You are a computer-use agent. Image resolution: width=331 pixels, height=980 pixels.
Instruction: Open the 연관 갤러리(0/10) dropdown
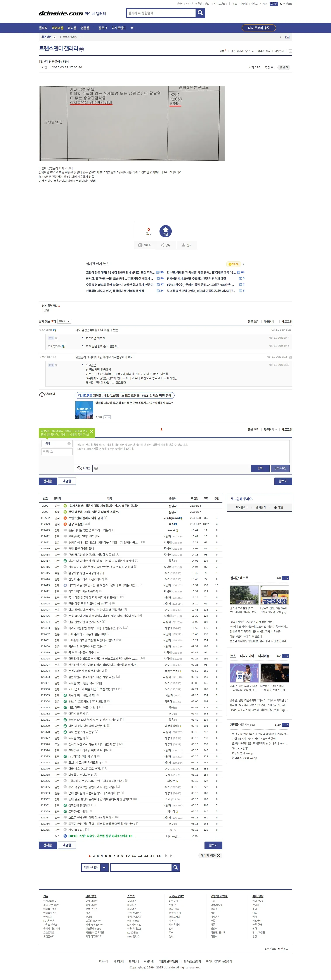242,51
